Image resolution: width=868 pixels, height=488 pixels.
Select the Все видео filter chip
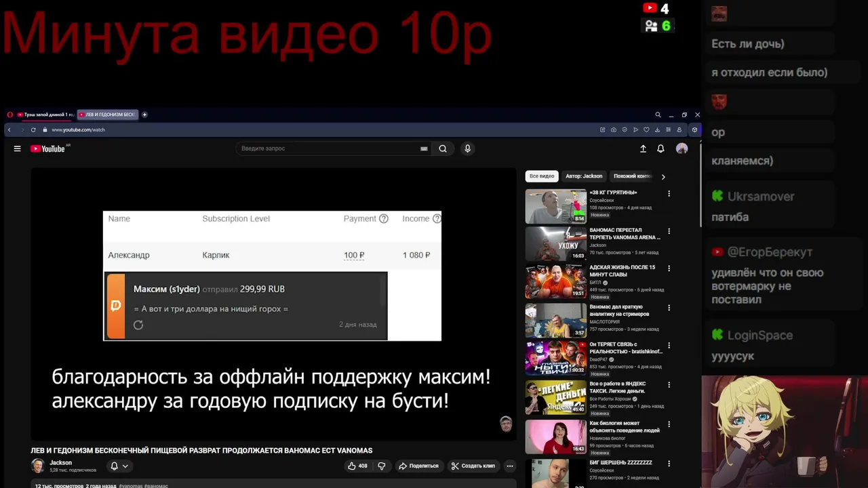click(x=542, y=176)
